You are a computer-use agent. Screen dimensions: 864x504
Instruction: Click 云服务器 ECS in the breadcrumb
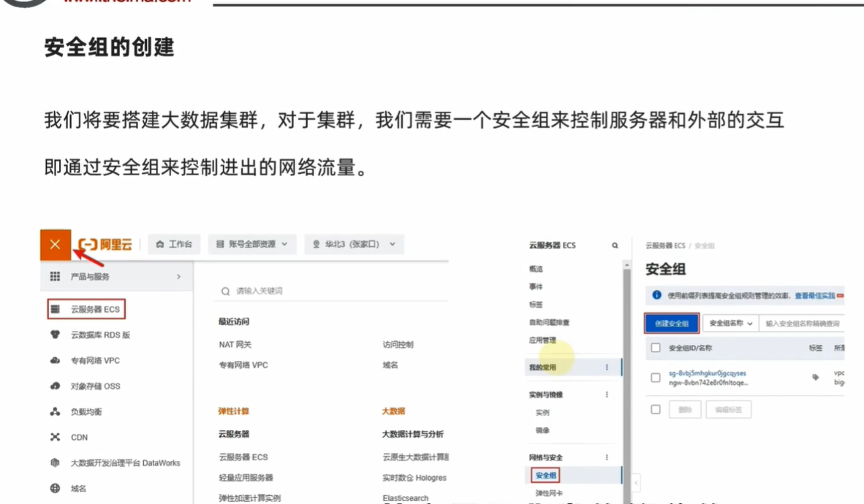(x=665, y=245)
